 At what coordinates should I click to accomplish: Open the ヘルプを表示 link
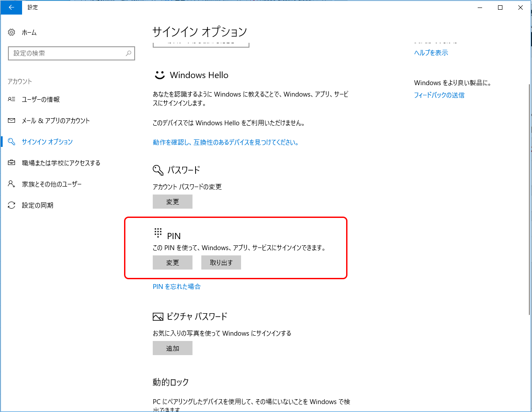click(x=431, y=52)
